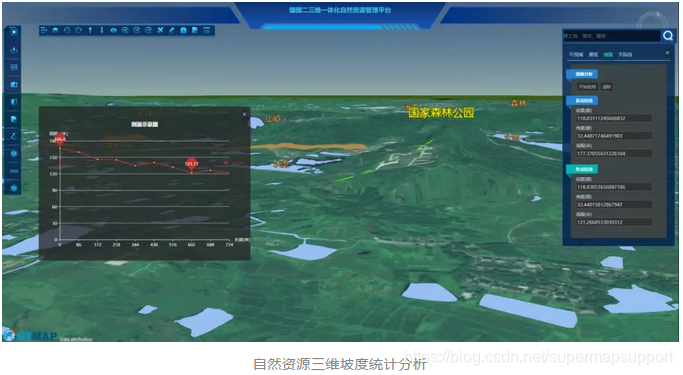Click the play arrow icon atop left sidebar
This screenshot has height=375, width=683.
[14, 32]
